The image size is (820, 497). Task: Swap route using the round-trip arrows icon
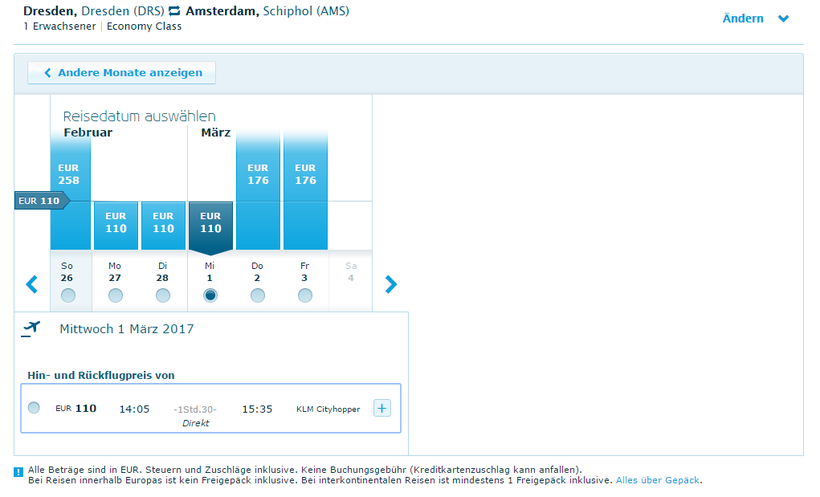click(174, 11)
